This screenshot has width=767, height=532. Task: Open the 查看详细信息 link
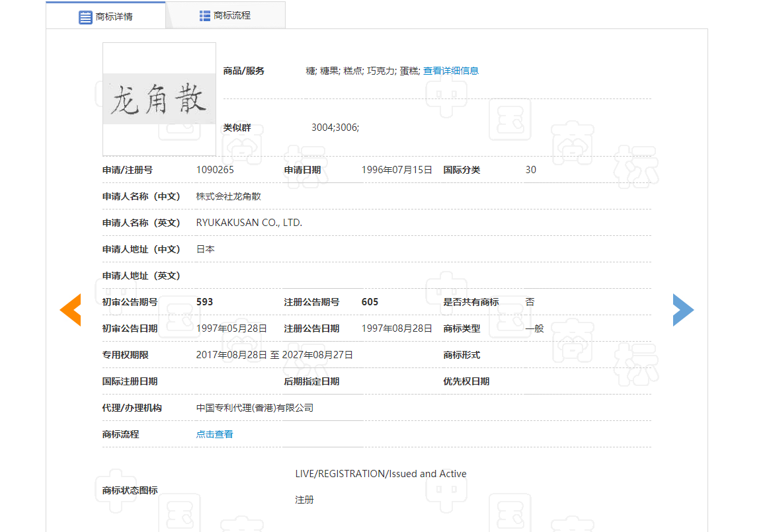(450, 71)
